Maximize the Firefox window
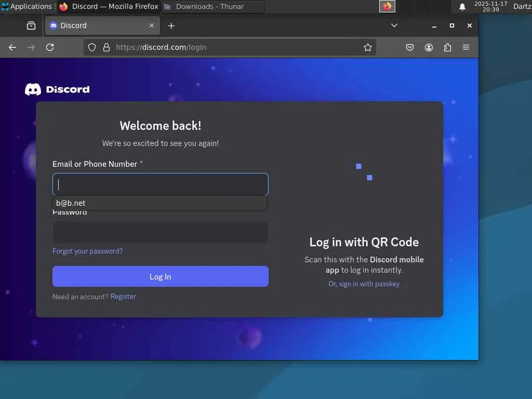Image resolution: width=532 pixels, height=399 pixels. point(452,26)
